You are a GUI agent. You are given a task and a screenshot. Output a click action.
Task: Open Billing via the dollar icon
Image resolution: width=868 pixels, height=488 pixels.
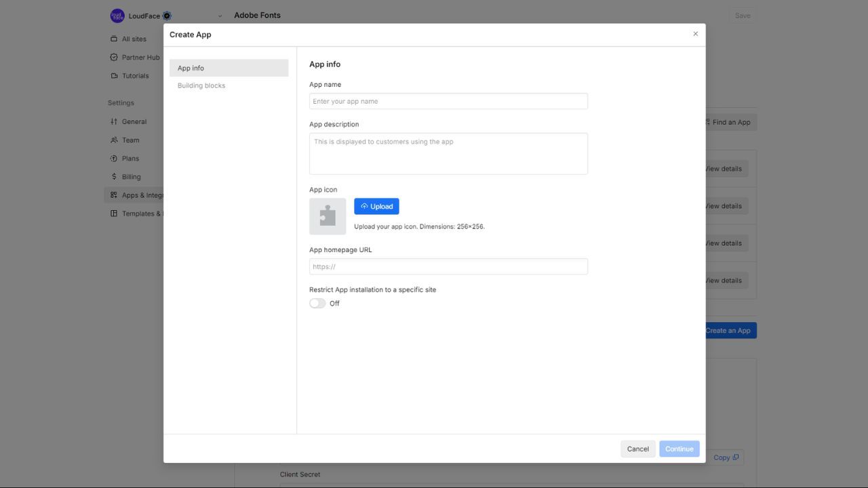click(x=113, y=176)
